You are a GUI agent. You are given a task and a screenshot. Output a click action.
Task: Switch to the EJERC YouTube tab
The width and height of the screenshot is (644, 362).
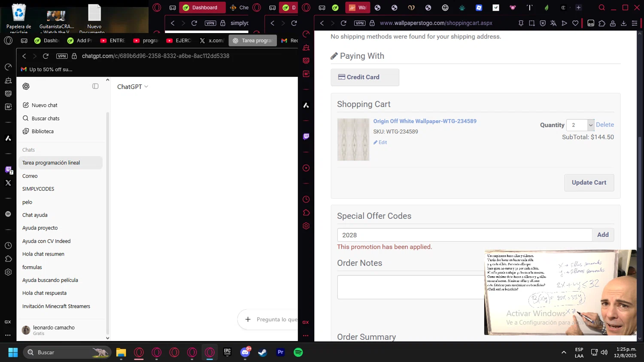coord(179,40)
